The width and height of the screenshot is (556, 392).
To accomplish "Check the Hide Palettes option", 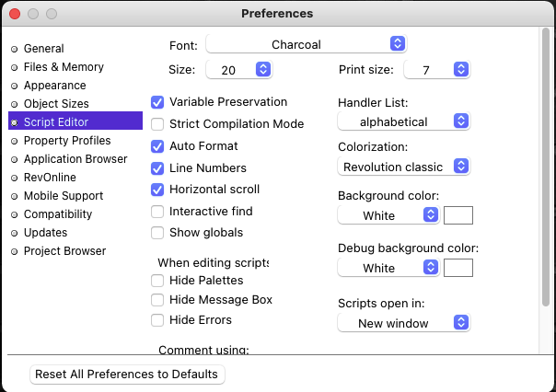I will [158, 281].
